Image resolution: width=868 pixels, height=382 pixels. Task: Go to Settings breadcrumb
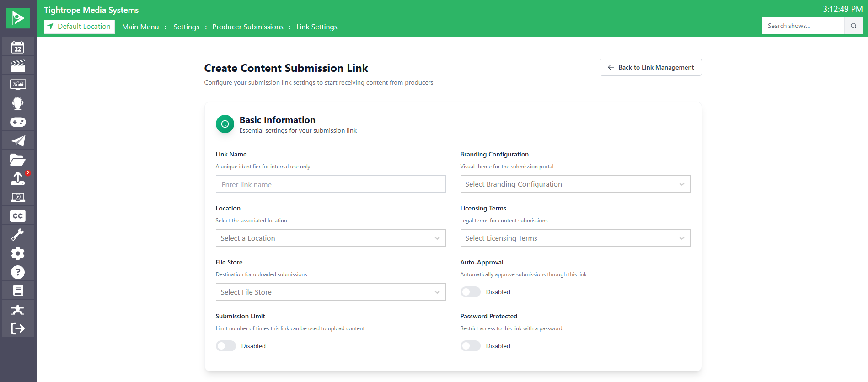pos(186,27)
